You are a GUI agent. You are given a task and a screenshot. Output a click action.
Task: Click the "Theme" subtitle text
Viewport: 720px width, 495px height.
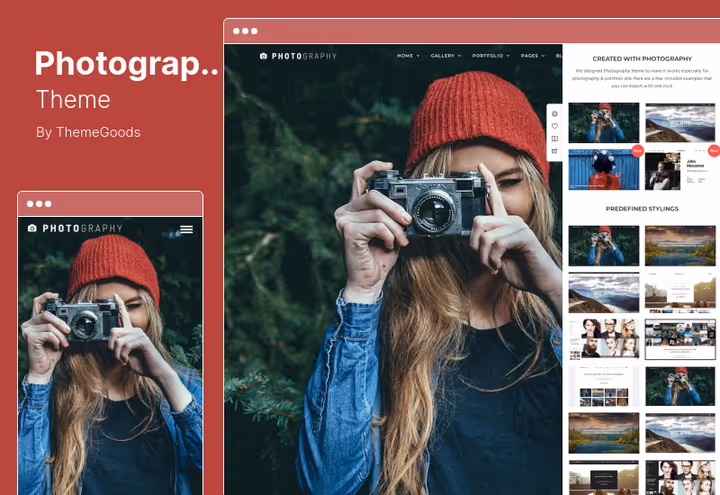[x=73, y=99]
